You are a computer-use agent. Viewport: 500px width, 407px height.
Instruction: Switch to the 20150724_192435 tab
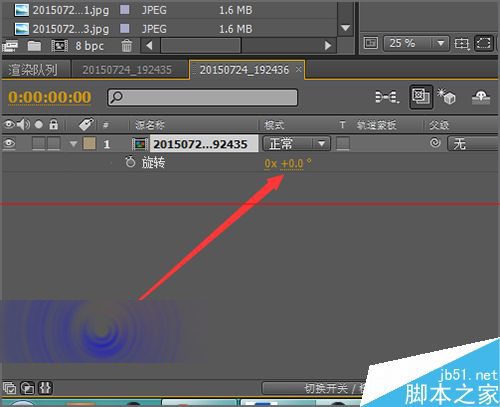pyautogui.click(x=127, y=70)
